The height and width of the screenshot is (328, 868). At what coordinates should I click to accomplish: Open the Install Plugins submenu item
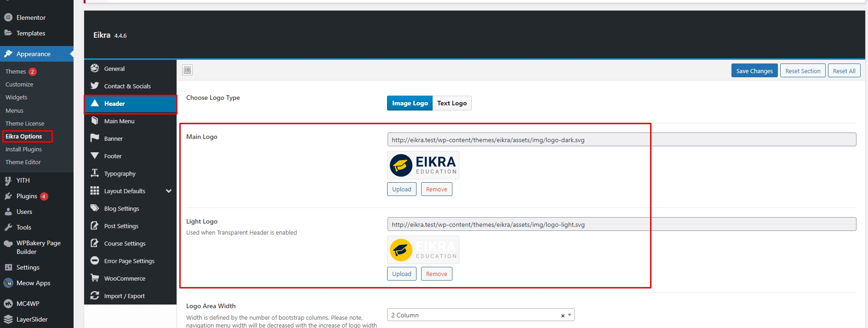click(23, 149)
